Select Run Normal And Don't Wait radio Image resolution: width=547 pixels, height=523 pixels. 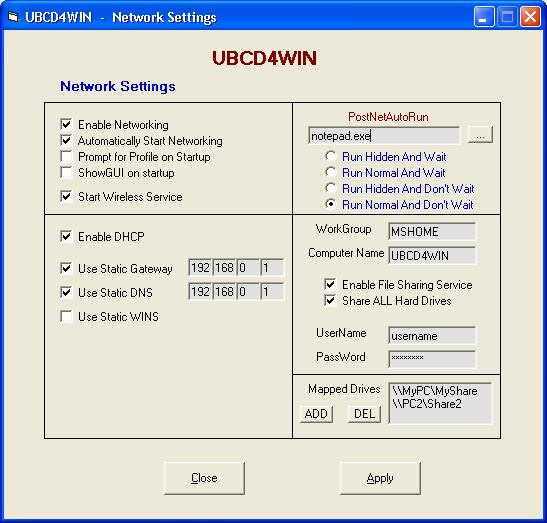[x=330, y=204]
